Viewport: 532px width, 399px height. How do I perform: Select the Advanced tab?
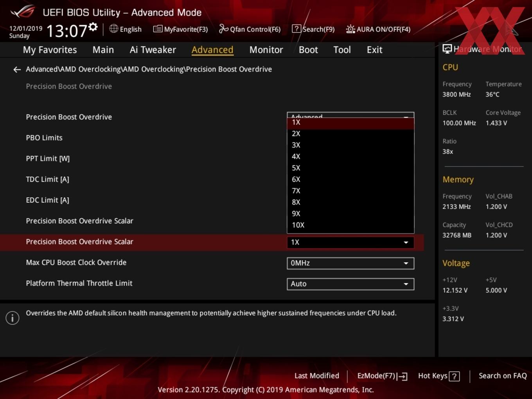(212, 50)
